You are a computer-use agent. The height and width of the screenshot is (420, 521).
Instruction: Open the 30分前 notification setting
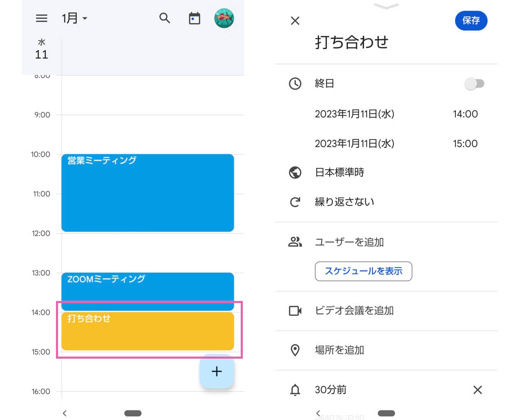[x=330, y=390]
